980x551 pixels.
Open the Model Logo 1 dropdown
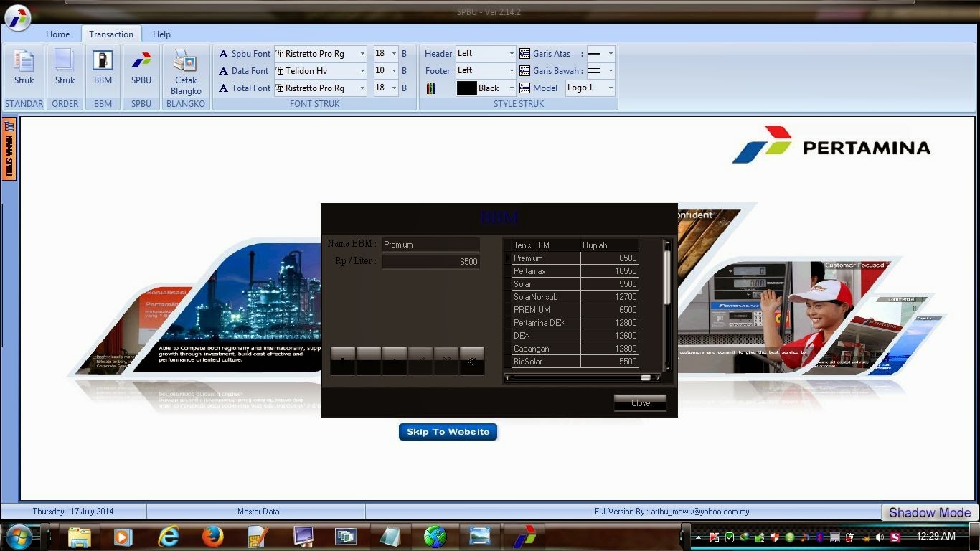(x=611, y=88)
